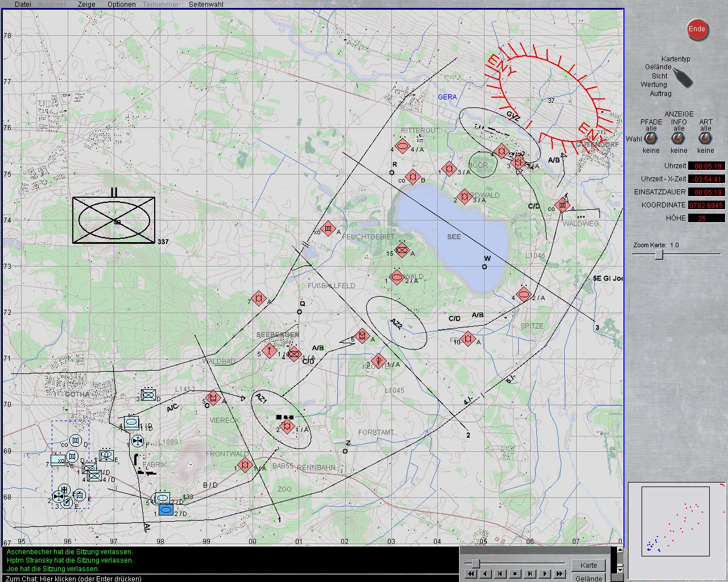Click the Karte button
The height and width of the screenshot is (582, 728).
coord(589,565)
